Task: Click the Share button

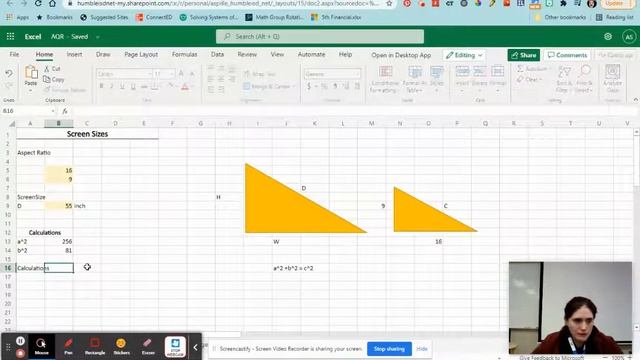Action: (524, 55)
